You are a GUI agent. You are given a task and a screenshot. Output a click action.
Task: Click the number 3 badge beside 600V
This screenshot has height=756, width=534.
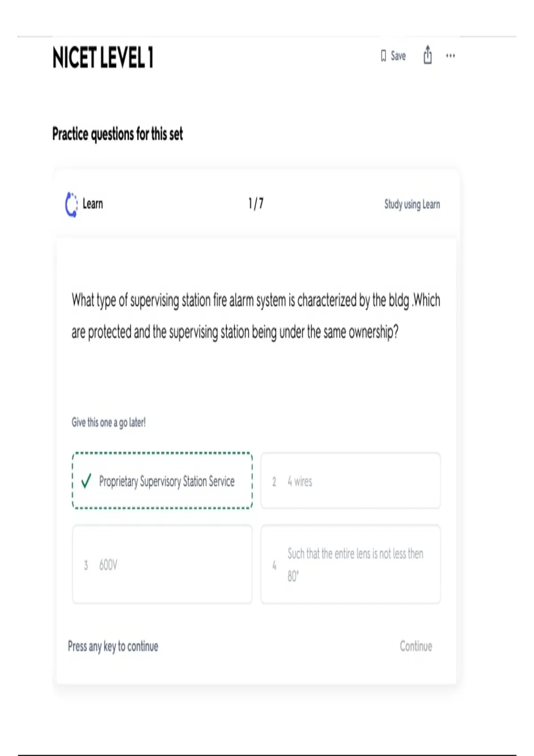(x=86, y=565)
